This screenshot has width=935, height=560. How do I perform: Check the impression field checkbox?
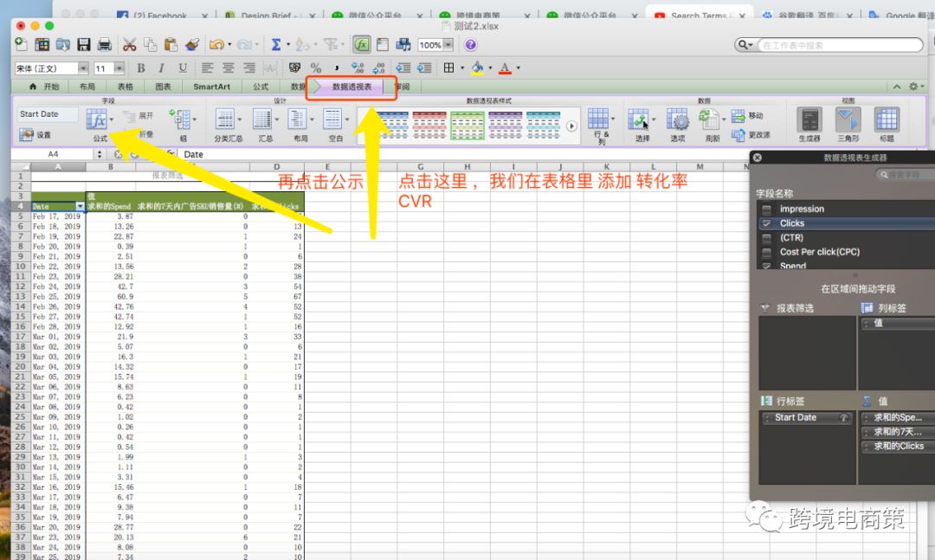coord(767,209)
